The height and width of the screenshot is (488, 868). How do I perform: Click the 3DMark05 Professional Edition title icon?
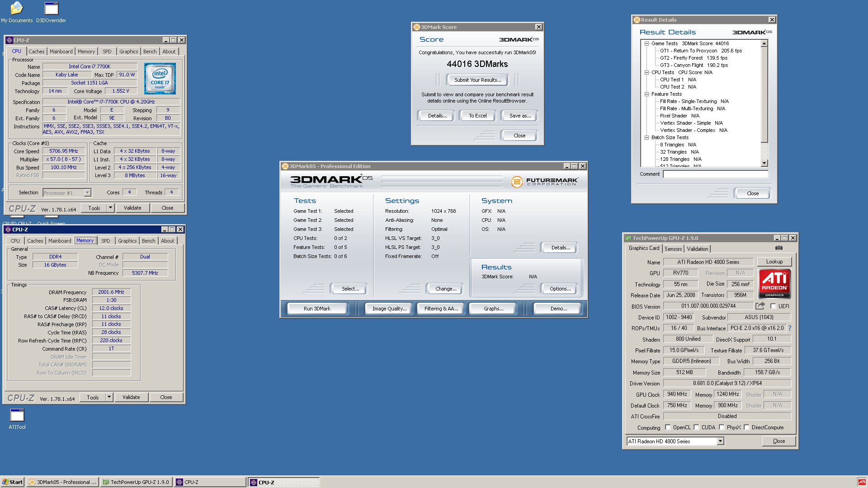[x=285, y=166]
